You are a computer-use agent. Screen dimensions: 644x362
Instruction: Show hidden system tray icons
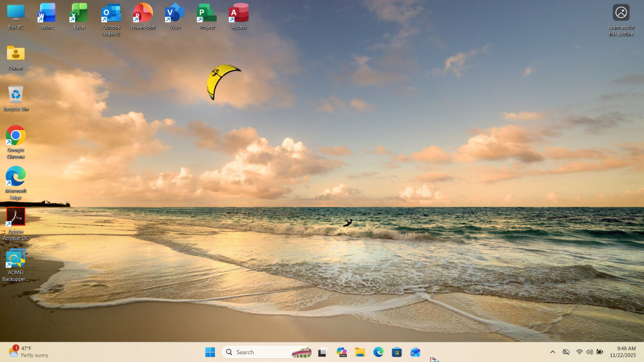pyautogui.click(x=553, y=352)
